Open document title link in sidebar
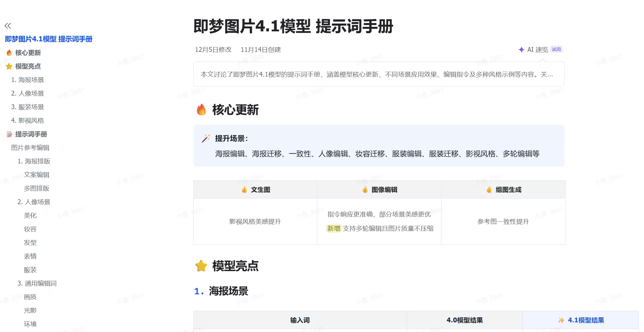Image resolution: width=644 pixels, height=332 pixels. (x=48, y=39)
